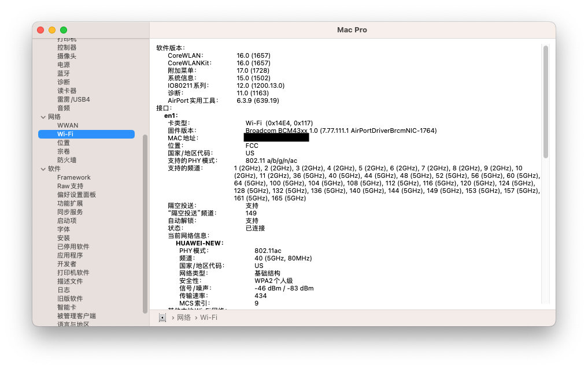588x369 pixels.
Task: Click the sidebar vertical scrollbar
Action: 145,224
